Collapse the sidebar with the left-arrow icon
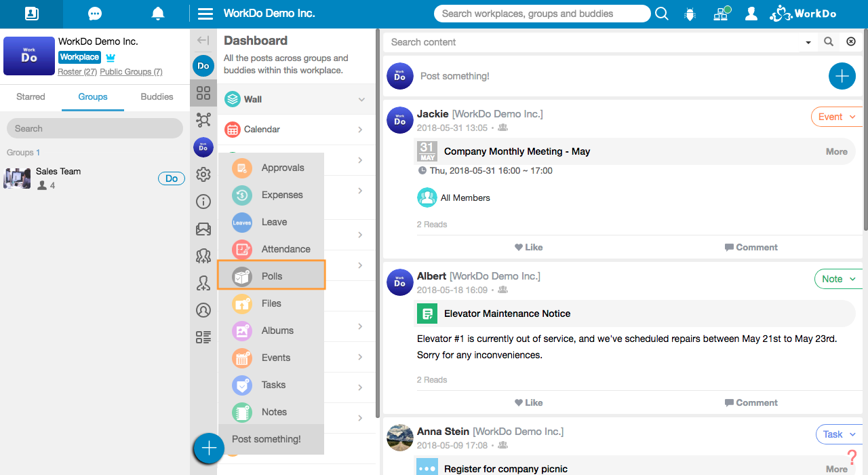 pyautogui.click(x=203, y=40)
